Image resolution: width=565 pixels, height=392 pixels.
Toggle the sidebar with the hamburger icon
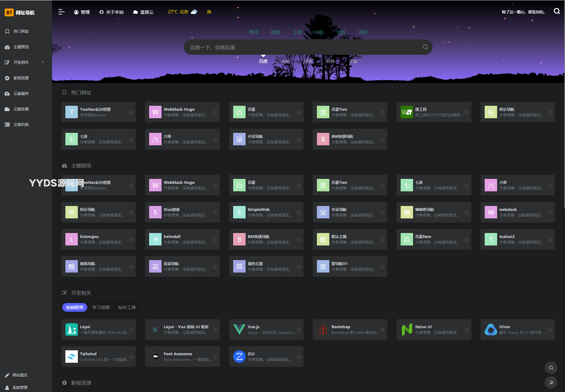61,12
